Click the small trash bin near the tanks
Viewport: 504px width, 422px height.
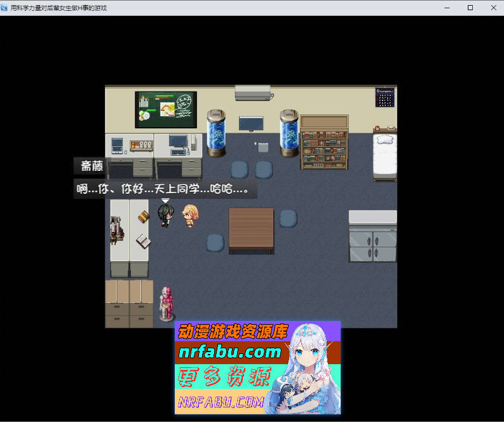pos(262,147)
